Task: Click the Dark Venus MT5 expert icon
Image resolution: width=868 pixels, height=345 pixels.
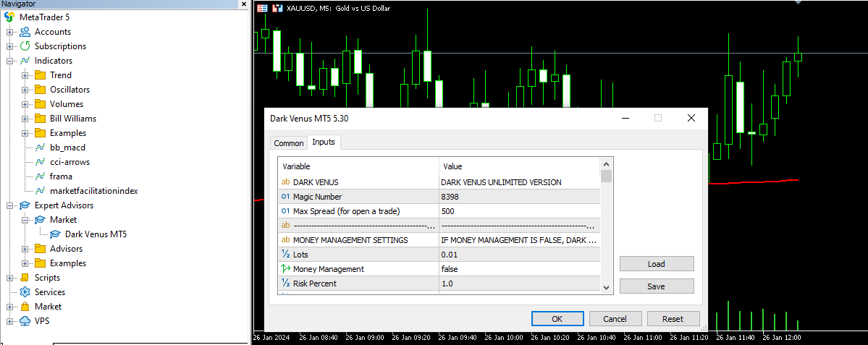Action: (x=55, y=234)
